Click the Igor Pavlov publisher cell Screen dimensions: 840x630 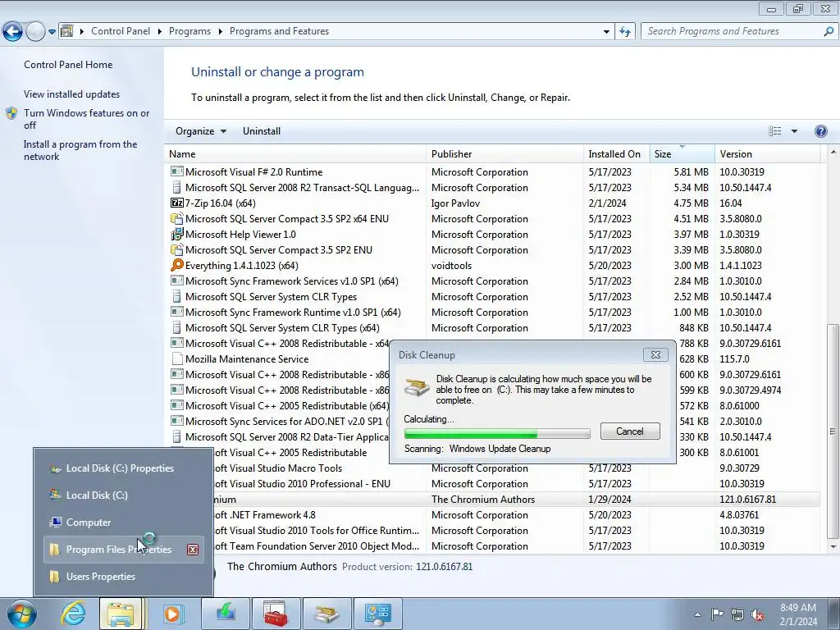coord(455,203)
